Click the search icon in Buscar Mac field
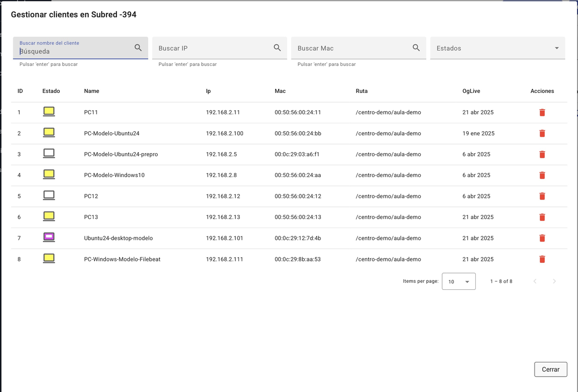The height and width of the screenshot is (392, 578). 416,47
